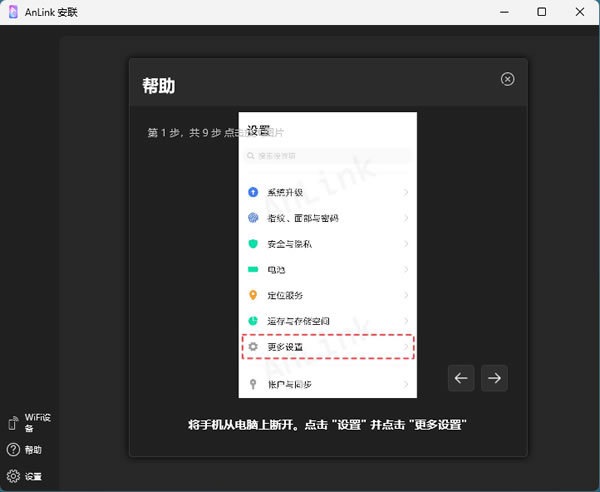Expand the 帐户与同步 row chevron
The height and width of the screenshot is (492, 600).
[x=406, y=384]
